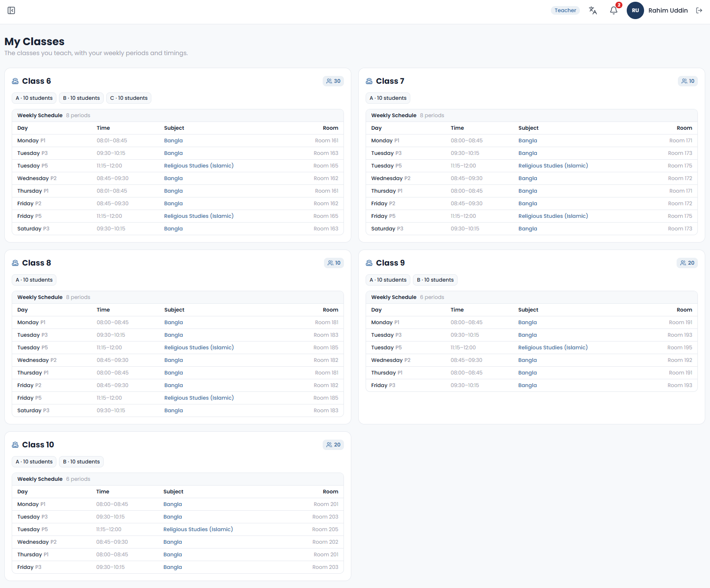The image size is (710, 588).
Task: Click the Class 8 building icon
Action: pos(15,263)
